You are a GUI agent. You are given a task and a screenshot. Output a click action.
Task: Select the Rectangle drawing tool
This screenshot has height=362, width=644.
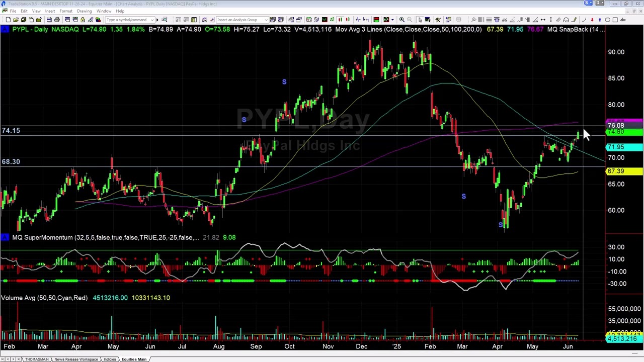(615, 20)
